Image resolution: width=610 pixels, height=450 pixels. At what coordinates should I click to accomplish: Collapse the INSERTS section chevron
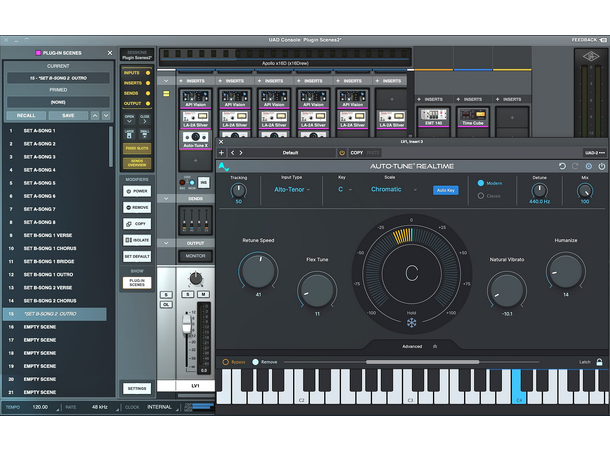coord(166,81)
